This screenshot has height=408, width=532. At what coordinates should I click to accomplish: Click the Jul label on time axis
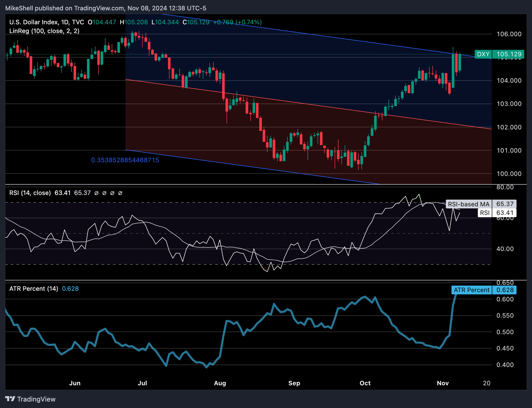click(x=142, y=383)
